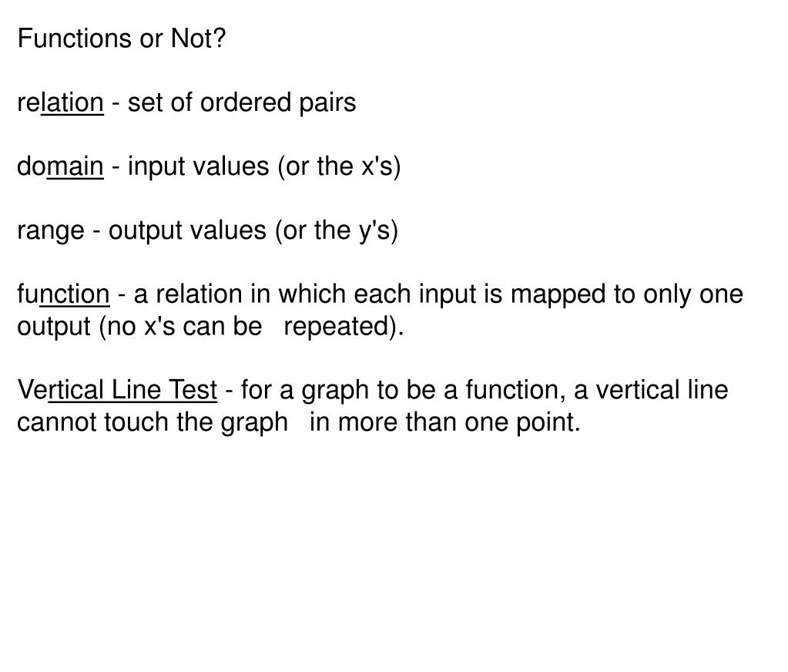Click 'cannot touch the graph' text

(x=153, y=422)
